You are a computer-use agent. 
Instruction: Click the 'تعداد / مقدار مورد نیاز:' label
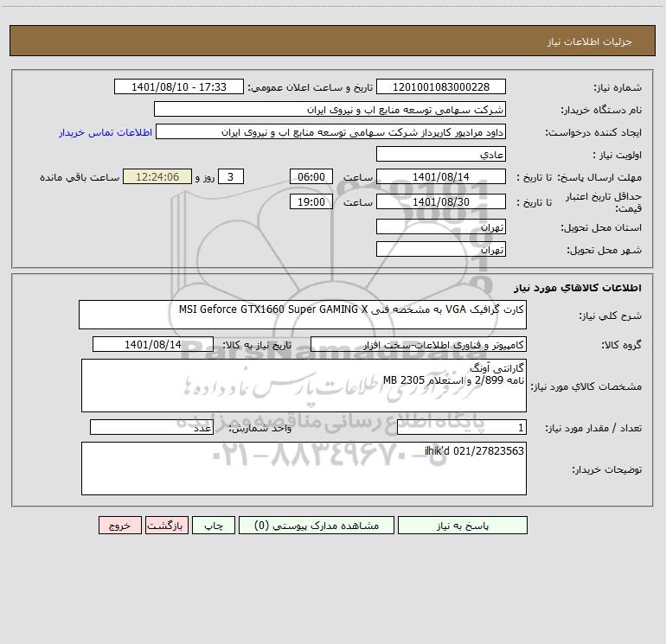coord(593,428)
